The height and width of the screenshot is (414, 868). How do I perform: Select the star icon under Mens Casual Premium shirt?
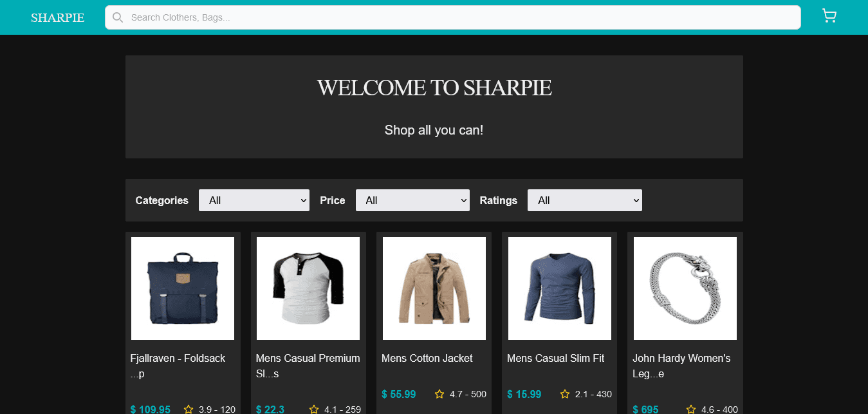313,409
